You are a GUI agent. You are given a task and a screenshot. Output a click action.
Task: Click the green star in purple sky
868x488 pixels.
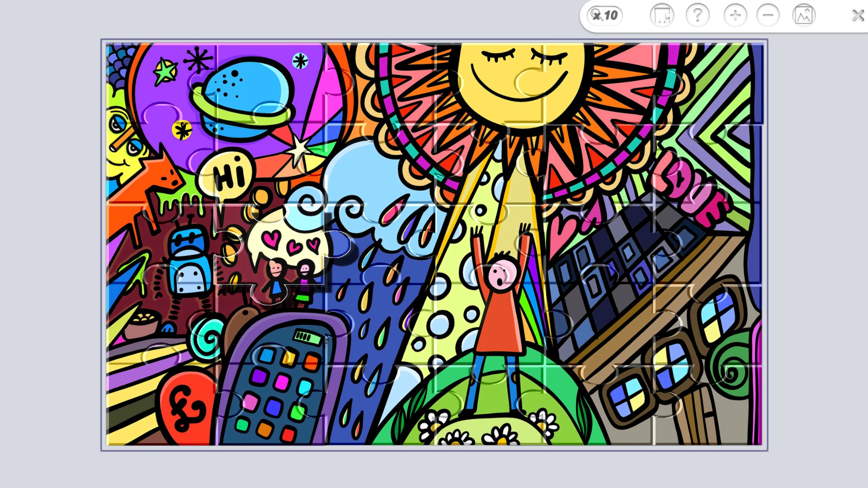[x=165, y=72]
